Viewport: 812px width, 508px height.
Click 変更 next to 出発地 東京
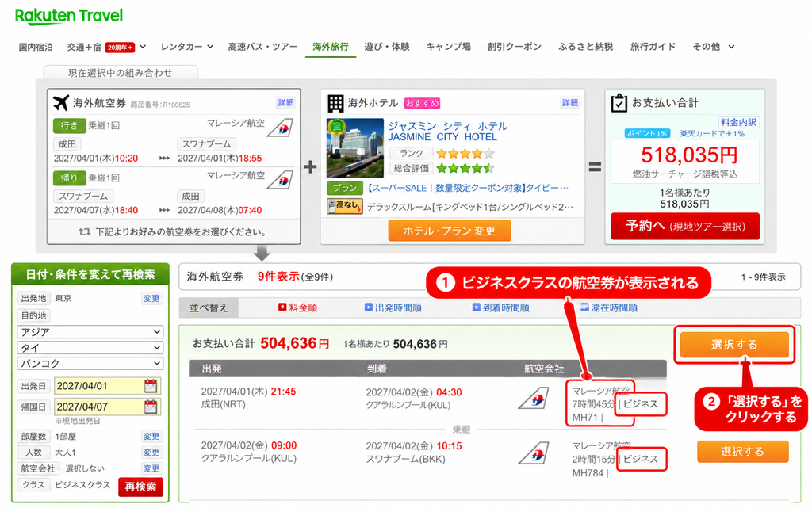[151, 299]
